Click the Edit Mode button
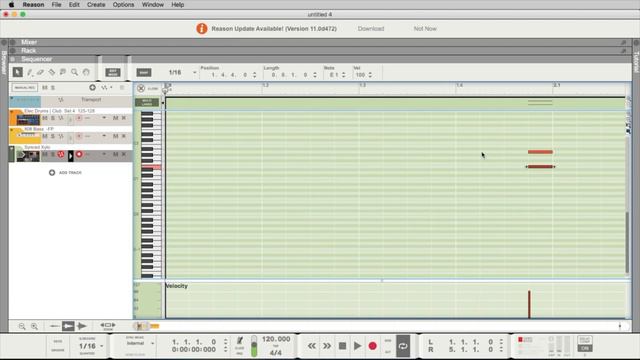 pyautogui.click(x=113, y=73)
